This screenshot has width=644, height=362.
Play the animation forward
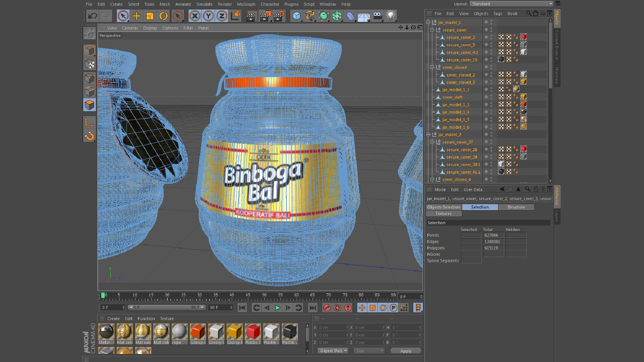[278, 308]
